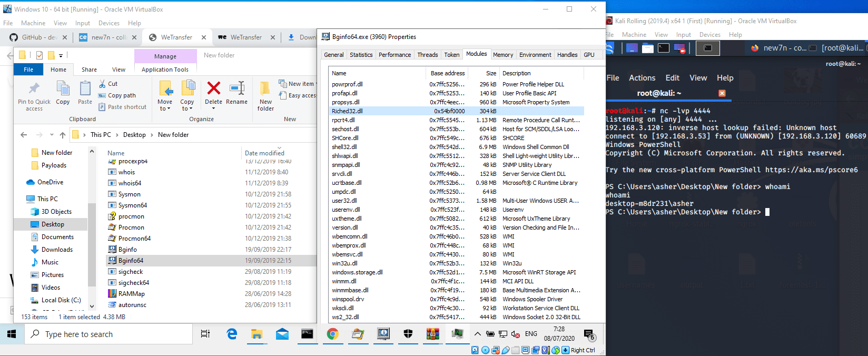The height and width of the screenshot is (356, 868).
Task: Open the command prompt icon on the taskbar
Action: coord(308,334)
